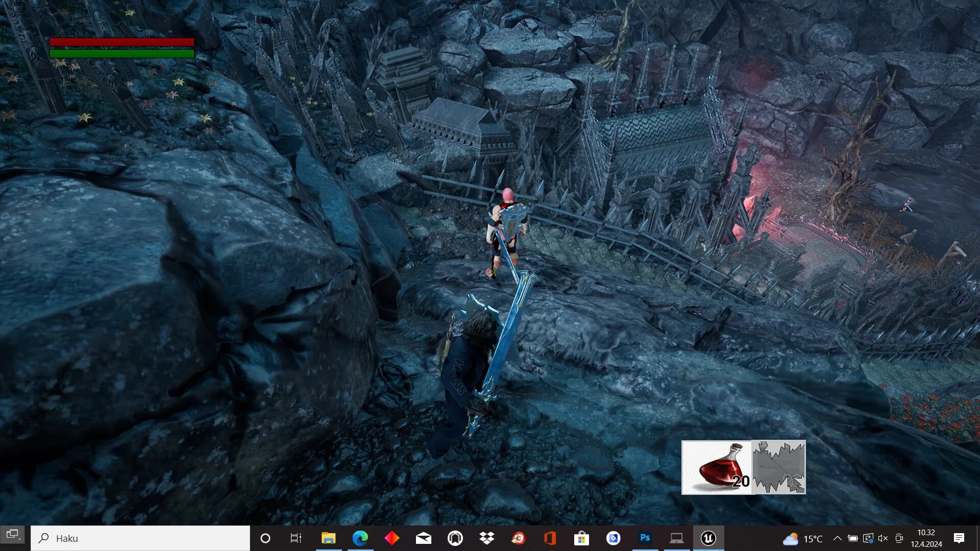Click the Haku search box in taskbar
The image size is (980, 551).
click(x=140, y=538)
